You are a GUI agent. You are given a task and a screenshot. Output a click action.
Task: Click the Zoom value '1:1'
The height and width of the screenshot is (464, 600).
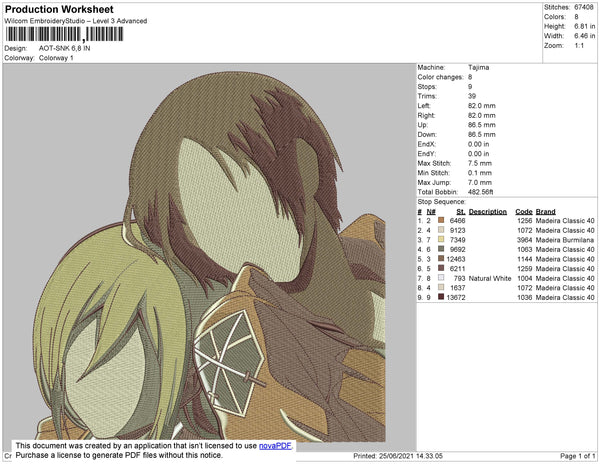tap(579, 46)
